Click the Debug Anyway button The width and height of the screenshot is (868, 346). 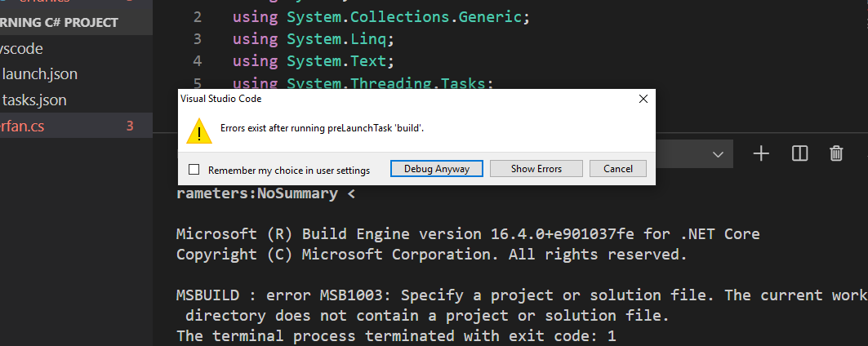tap(436, 169)
